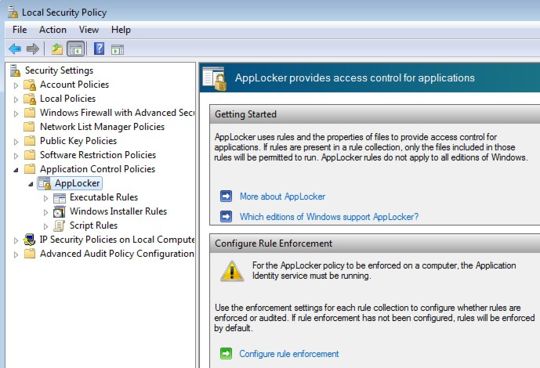This screenshot has width=540, height=368.
Task: Select the Executable Rules icon in tree
Action: (x=59, y=198)
